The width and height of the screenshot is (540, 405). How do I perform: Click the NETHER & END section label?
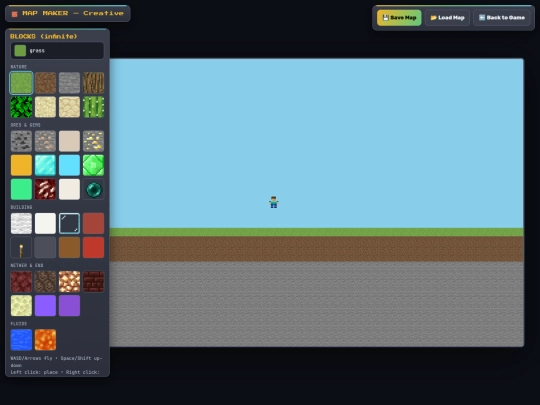click(x=27, y=266)
